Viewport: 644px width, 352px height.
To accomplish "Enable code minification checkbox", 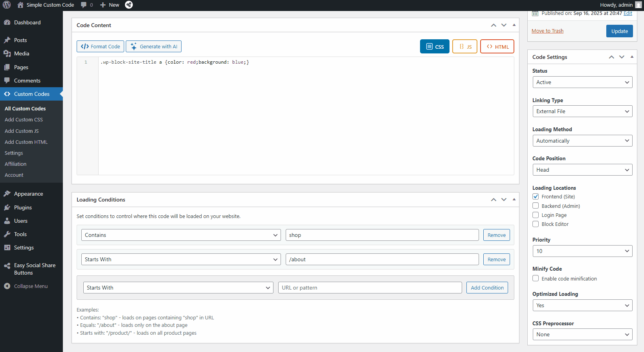I will 536,279.
